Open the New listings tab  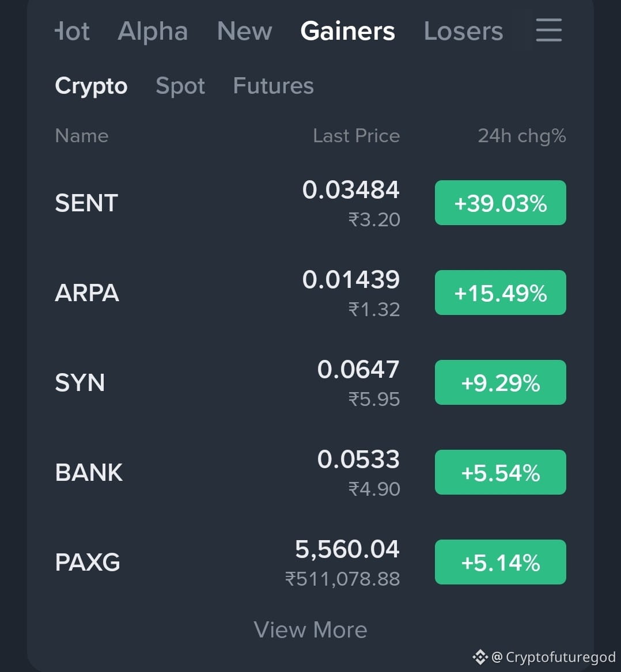point(244,31)
